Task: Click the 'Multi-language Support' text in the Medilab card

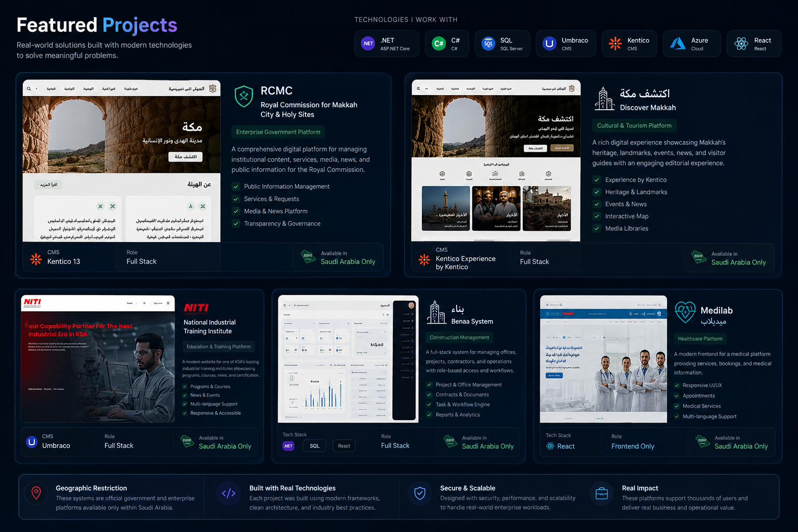Action: pos(710,417)
